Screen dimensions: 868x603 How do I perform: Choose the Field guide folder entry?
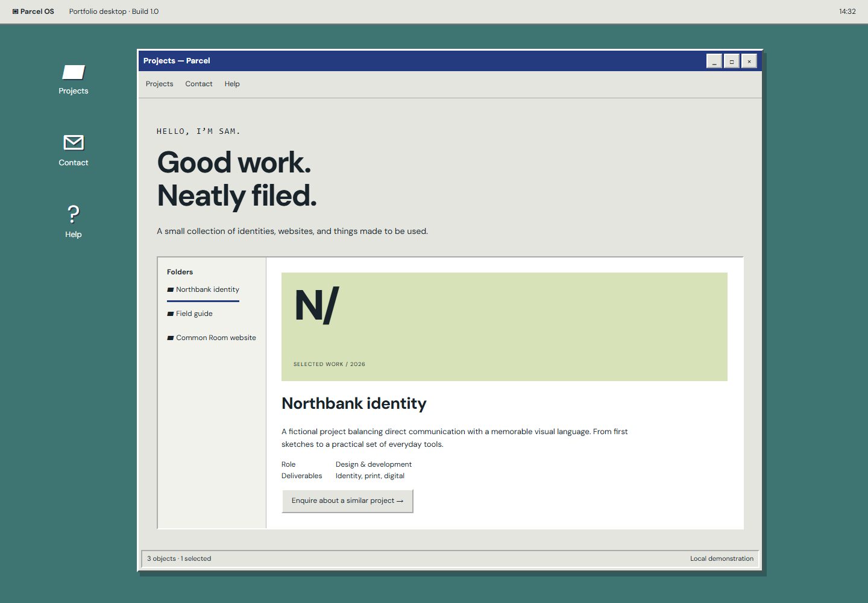190,314
